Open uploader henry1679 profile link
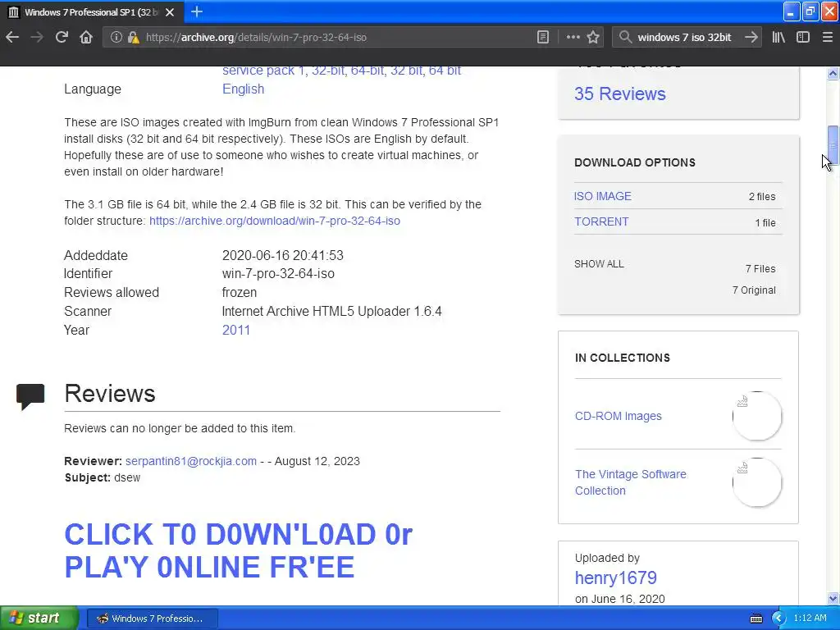 [615, 577]
